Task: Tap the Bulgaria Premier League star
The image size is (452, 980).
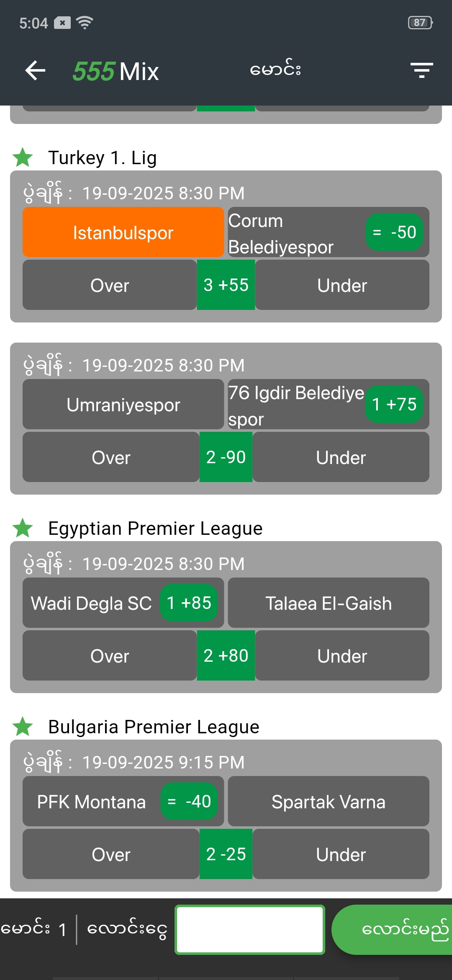Action: (23, 727)
